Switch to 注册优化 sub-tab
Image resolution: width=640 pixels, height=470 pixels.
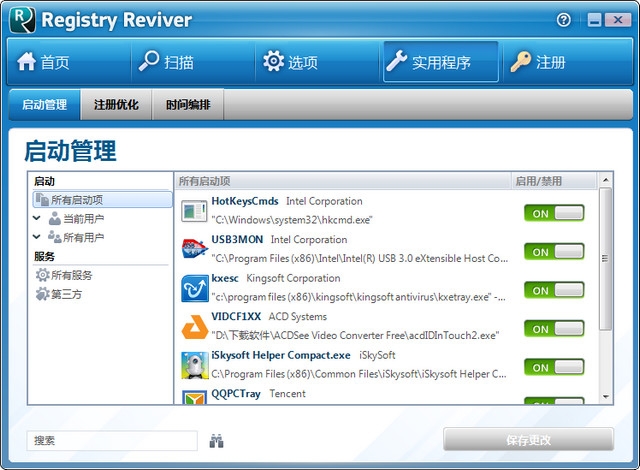(x=116, y=105)
